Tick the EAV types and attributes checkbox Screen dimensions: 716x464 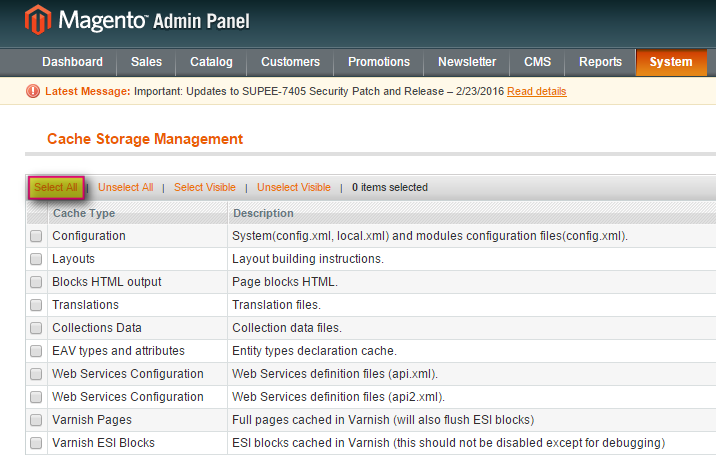pos(36,351)
